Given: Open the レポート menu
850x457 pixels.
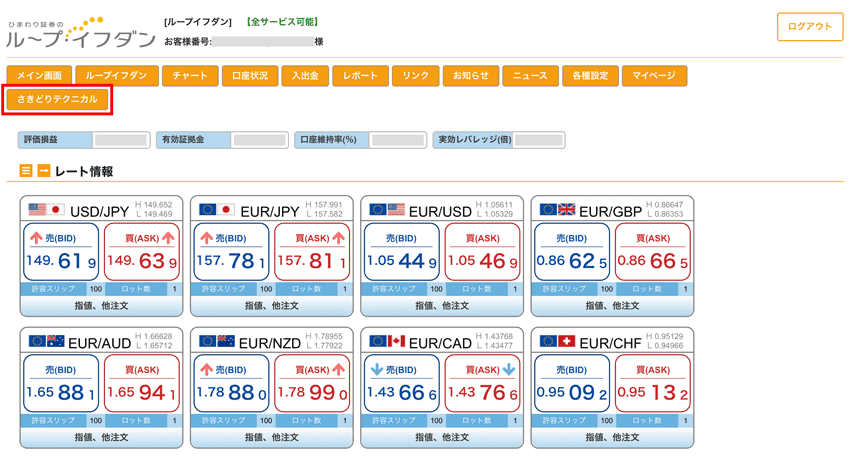Looking at the screenshot, I should point(360,76).
